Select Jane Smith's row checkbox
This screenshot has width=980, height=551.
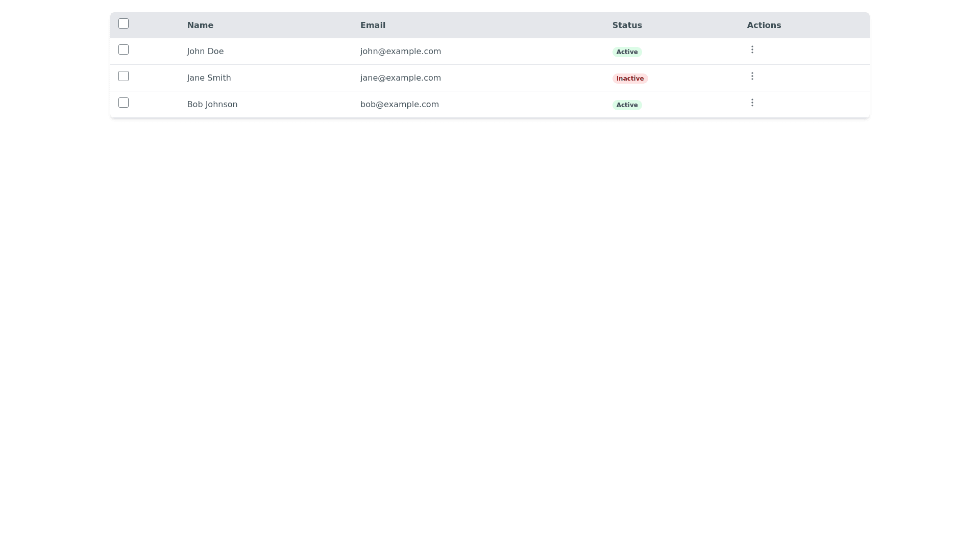click(123, 76)
